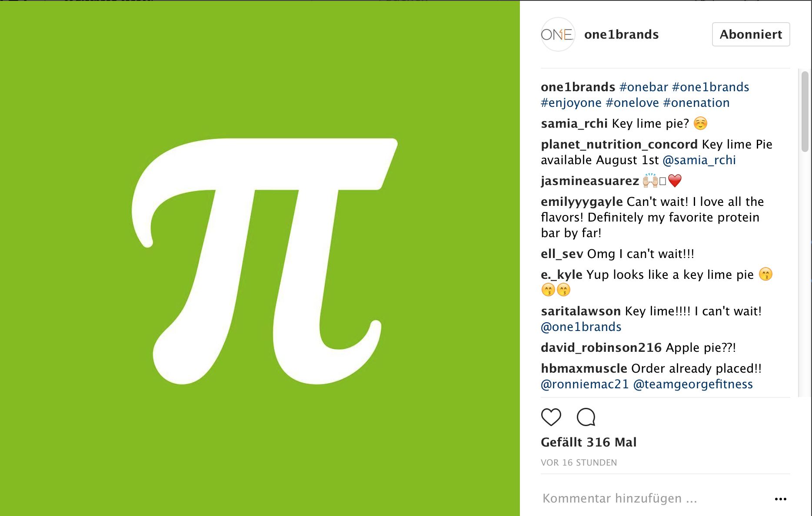Click the VOR 16 STUNDEN timestamp
812x516 pixels.
point(579,463)
